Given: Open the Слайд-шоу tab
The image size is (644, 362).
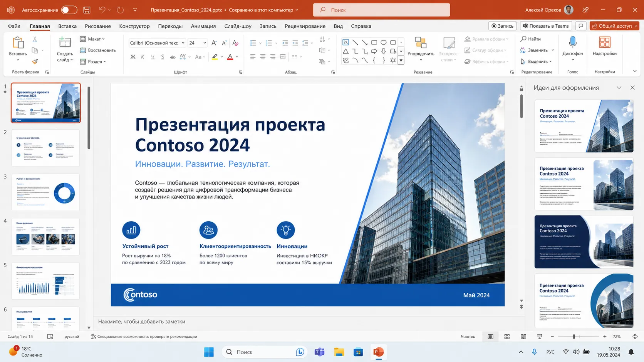Looking at the screenshot, I should [238, 26].
